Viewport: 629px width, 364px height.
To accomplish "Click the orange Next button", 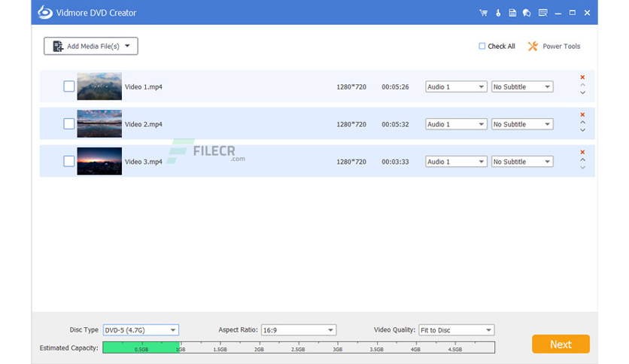I will pos(561,344).
